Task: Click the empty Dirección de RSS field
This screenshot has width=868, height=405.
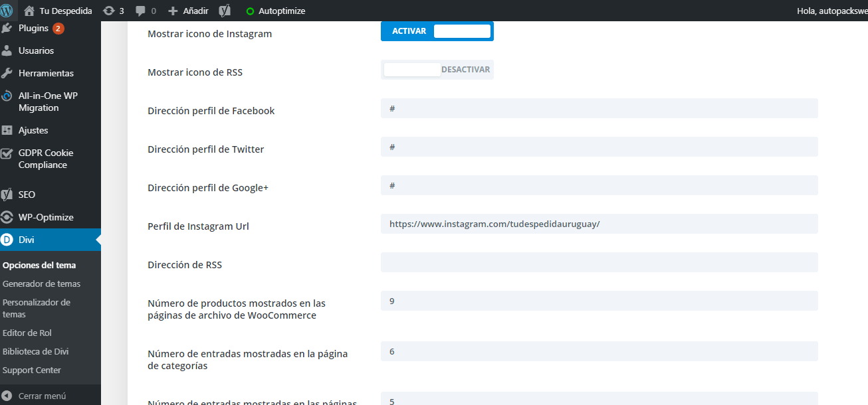Action: click(x=599, y=262)
